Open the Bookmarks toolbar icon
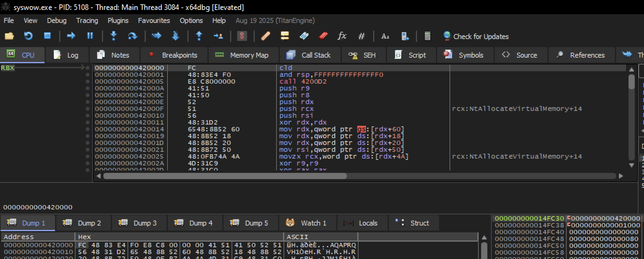 tap(323, 36)
